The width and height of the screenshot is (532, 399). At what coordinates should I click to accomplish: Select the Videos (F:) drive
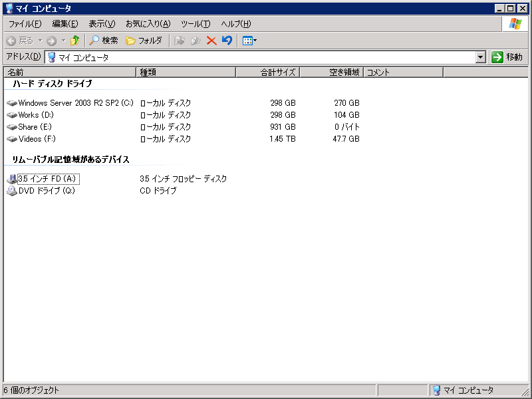(x=37, y=139)
